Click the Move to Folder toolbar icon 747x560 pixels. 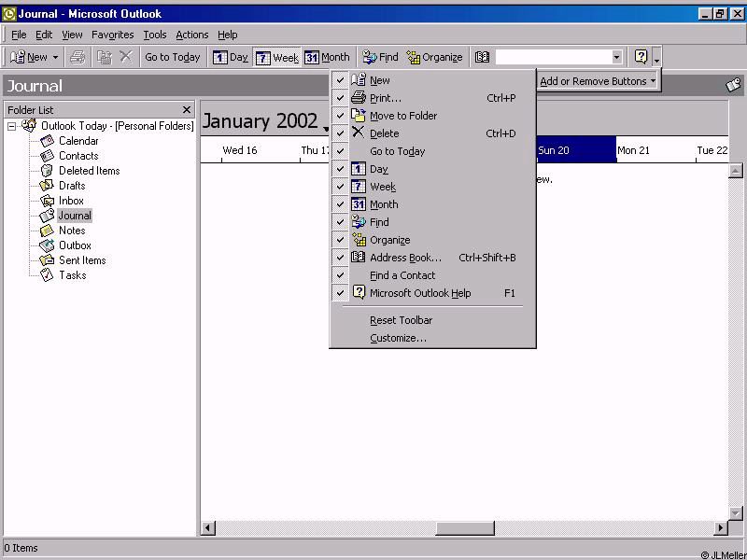[105, 57]
